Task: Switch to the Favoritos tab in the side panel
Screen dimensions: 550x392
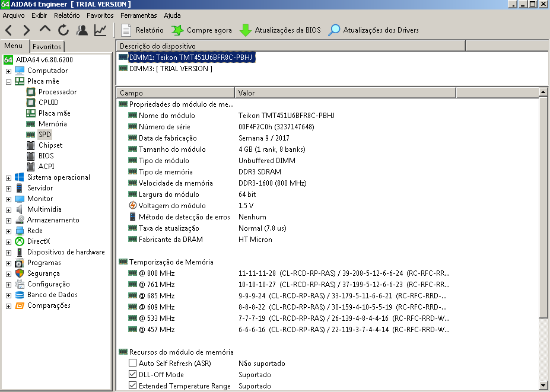Action: coord(47,47)
